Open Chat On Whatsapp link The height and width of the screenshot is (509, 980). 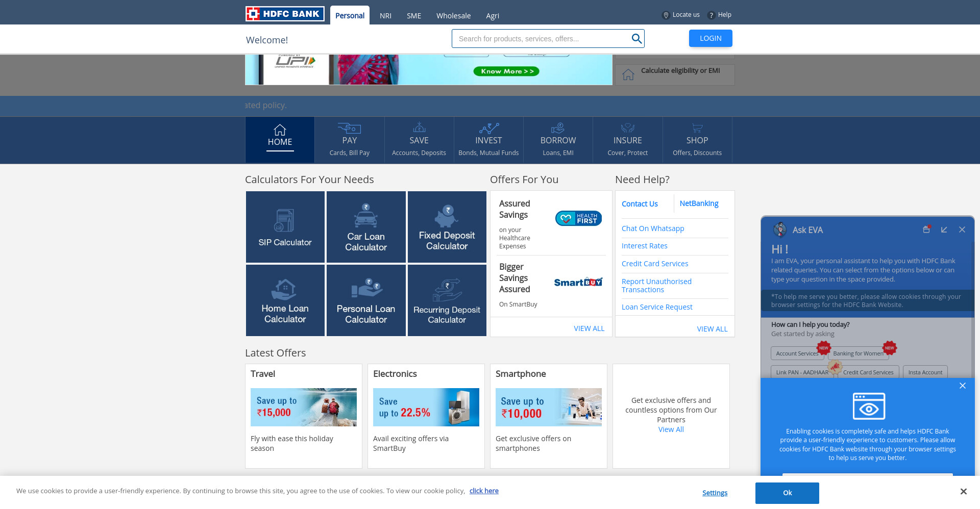653,228
